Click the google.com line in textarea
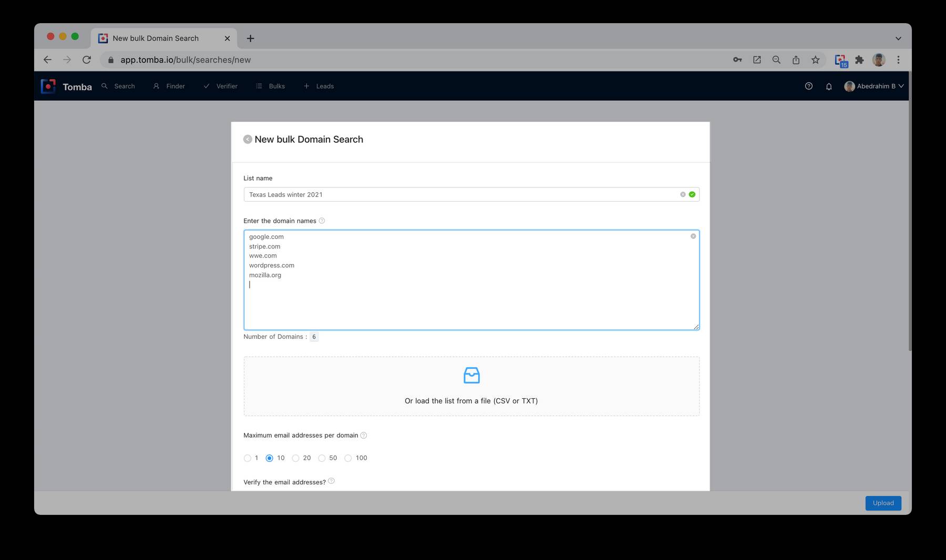The image size is (946, 560). click(266, 237)
